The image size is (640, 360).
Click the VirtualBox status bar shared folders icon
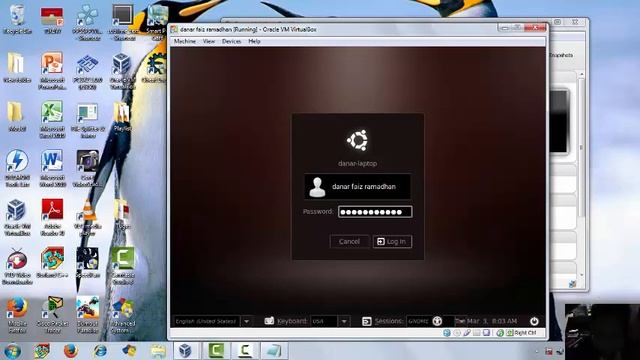[476, 333]
